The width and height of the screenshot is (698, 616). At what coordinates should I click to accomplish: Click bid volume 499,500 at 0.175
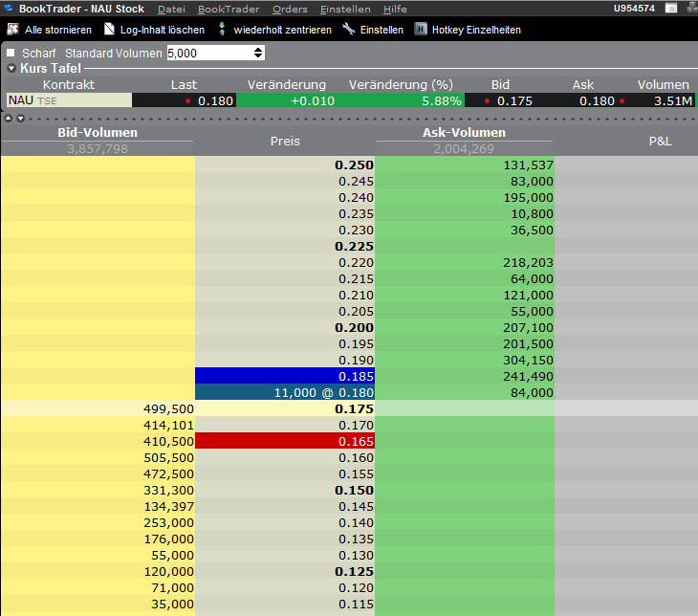168,408
